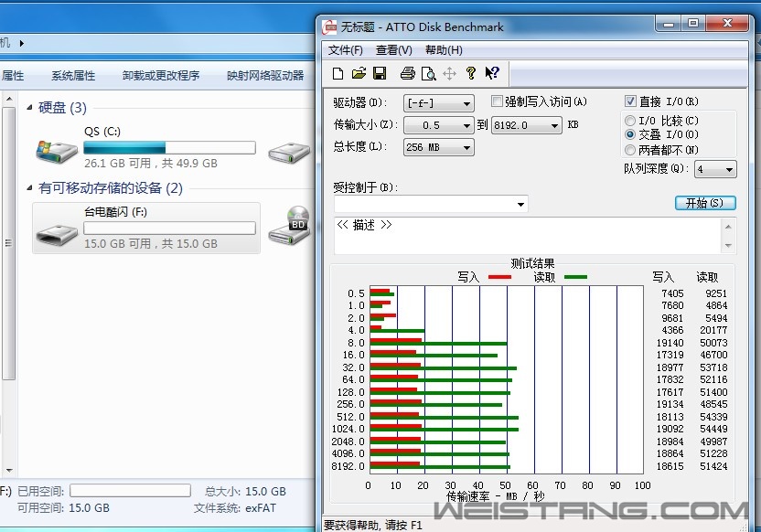761x532 pixels.
Task: Click 卸载或更改程序 in the Explorer toolbar
Action: pyautogui.click(x=161, y=76)
